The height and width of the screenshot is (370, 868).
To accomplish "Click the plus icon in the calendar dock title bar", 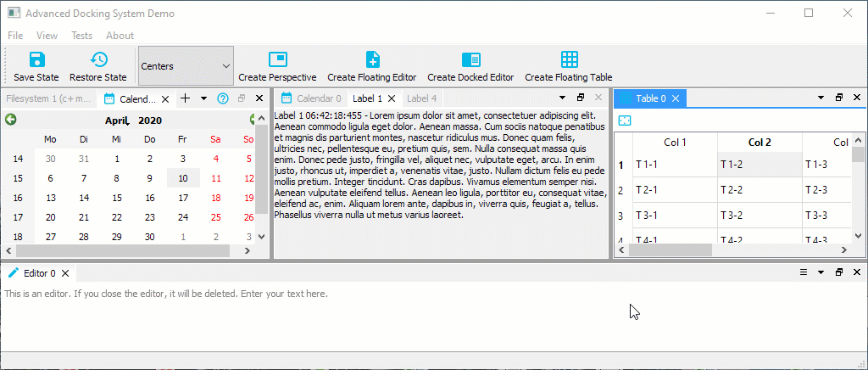I will click(186, 98).
